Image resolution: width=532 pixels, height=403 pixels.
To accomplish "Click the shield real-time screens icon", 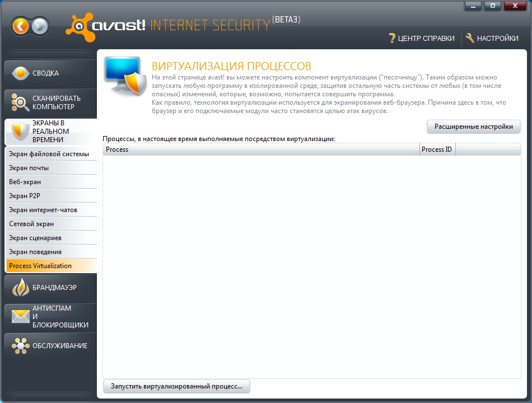I will [20, 132].
